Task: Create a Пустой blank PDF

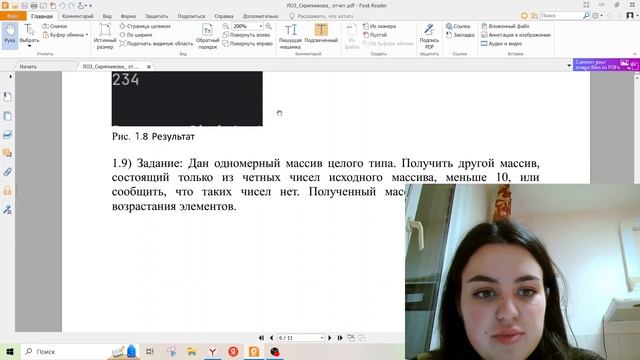Action: (x=375, y=35)
